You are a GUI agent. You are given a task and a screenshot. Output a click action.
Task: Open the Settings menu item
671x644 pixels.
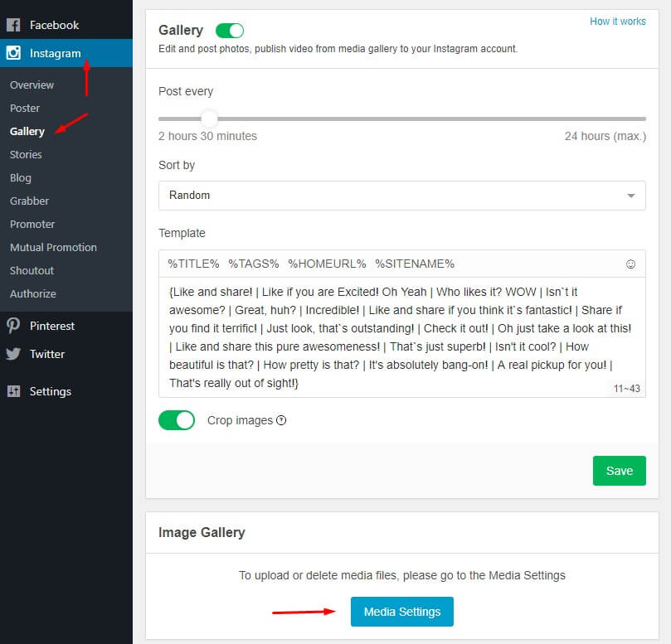pos(66,391)
